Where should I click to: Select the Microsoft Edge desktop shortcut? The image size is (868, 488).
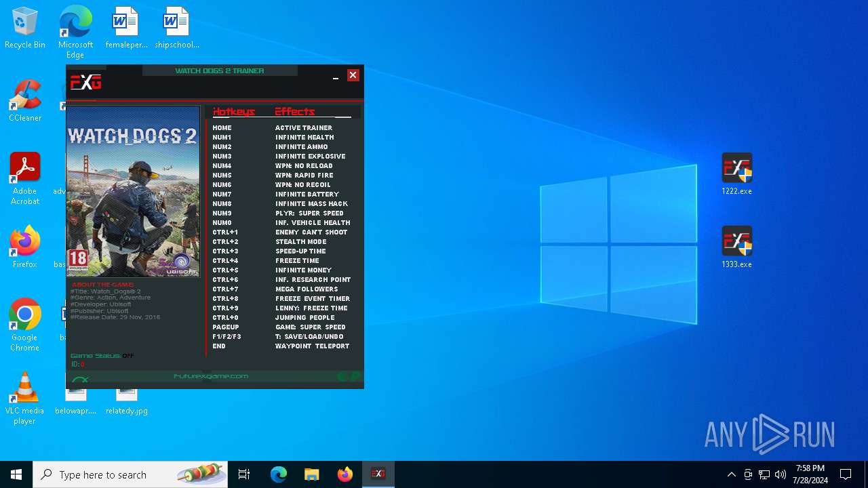click(x=75, y=33)
